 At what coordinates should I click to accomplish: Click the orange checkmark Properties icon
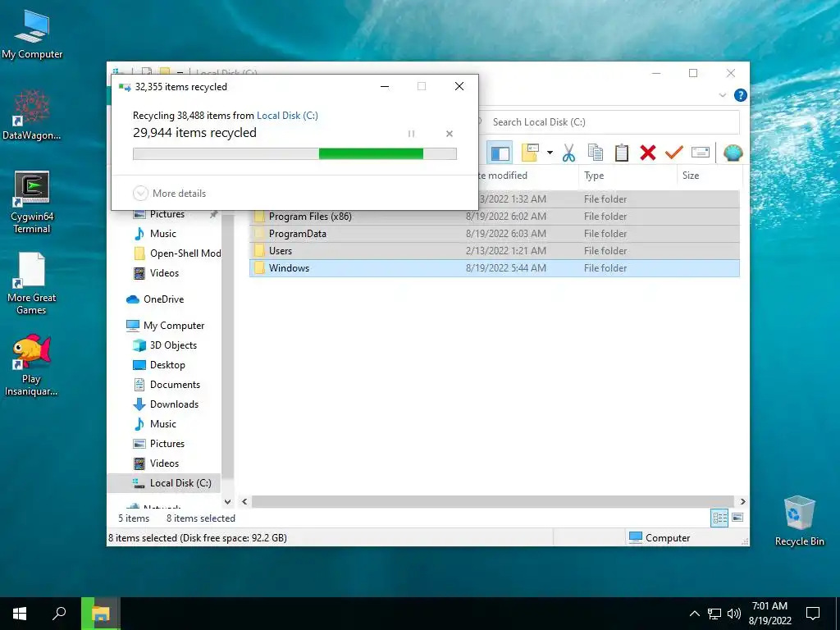674,153
